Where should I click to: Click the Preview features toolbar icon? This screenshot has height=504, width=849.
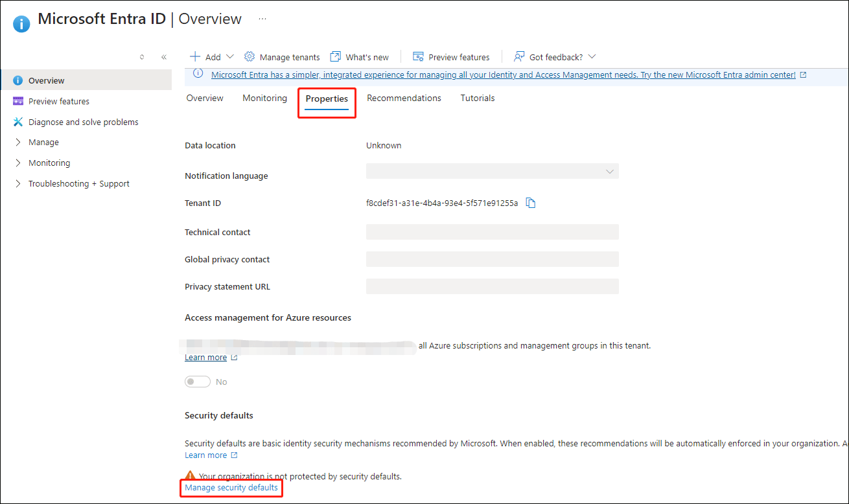coord(418,56)
